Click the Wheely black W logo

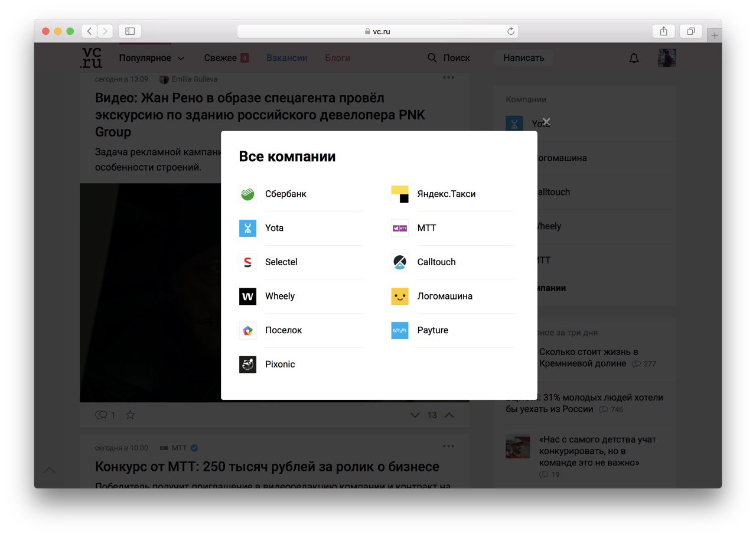(x=247, y=296)
